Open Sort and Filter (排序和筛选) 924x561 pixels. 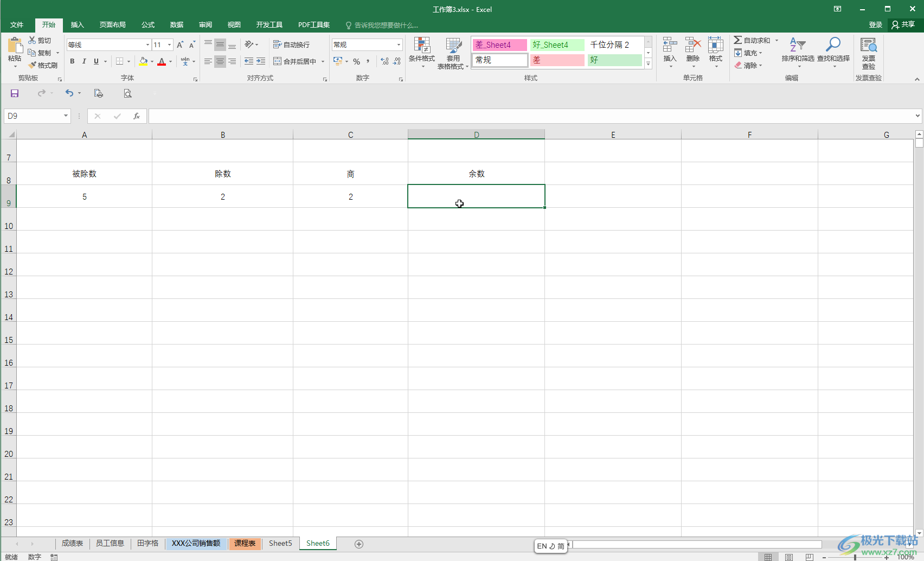click(798, 53)
